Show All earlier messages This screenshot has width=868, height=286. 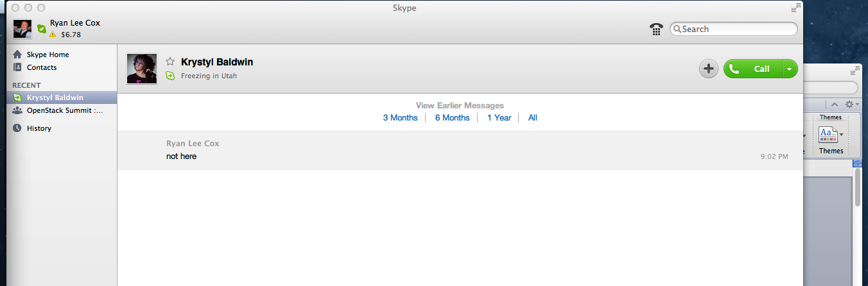(533, 118)
